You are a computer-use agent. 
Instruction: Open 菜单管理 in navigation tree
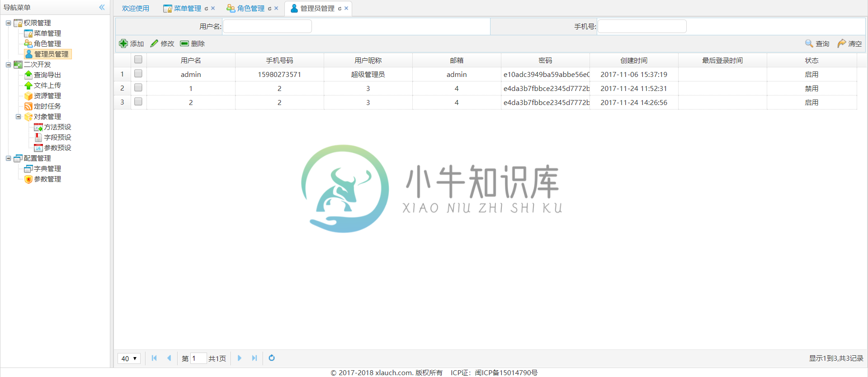pos(47,33)
